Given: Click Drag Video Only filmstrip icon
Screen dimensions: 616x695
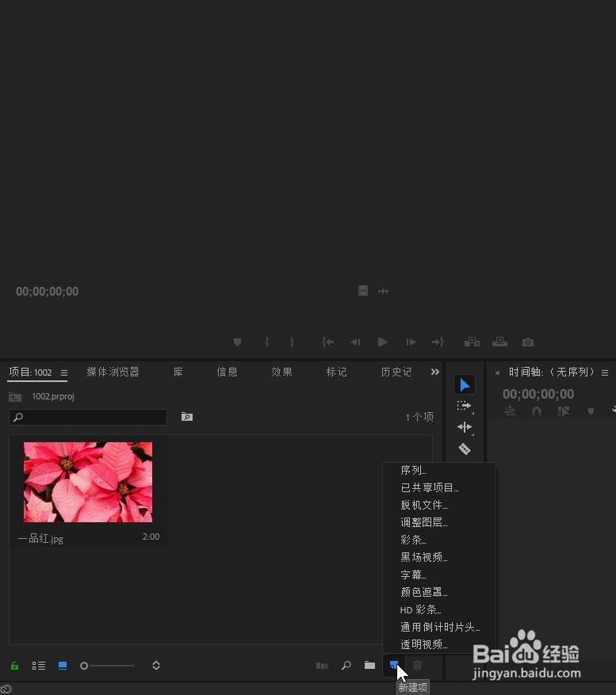Looking at the screenshot, I should 363,291.
